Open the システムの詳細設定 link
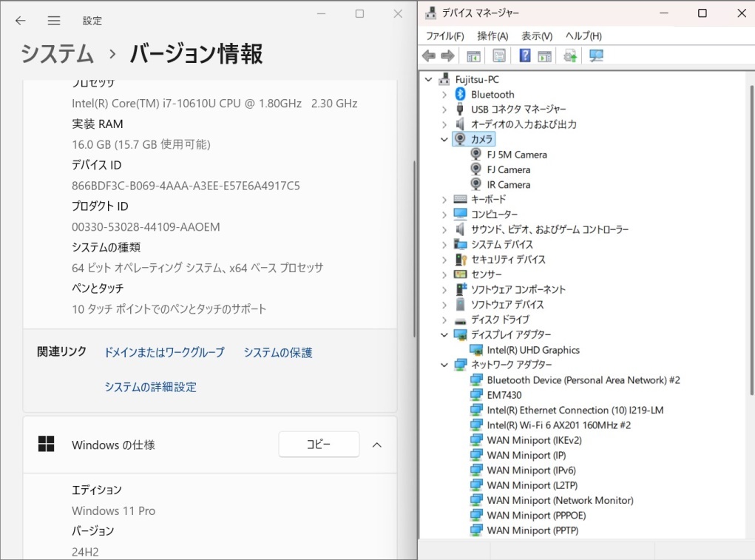The width and height of the screenshot is (755, 560). click(150, 386)
